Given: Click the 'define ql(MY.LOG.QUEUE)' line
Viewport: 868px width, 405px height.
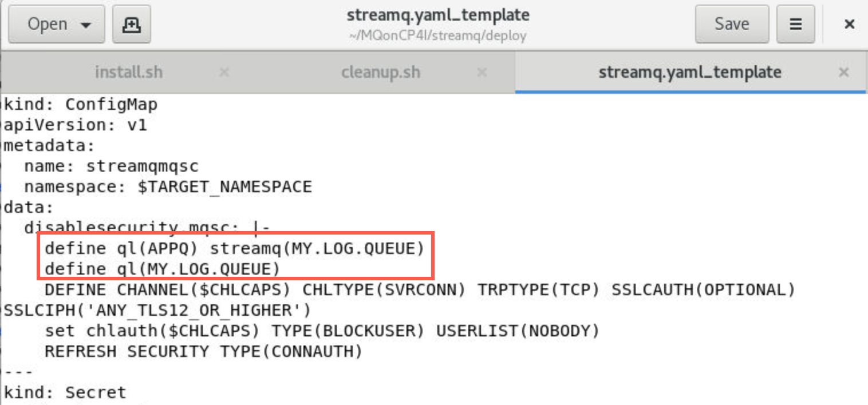Looking at the screenshot, I should coord(163,269).
